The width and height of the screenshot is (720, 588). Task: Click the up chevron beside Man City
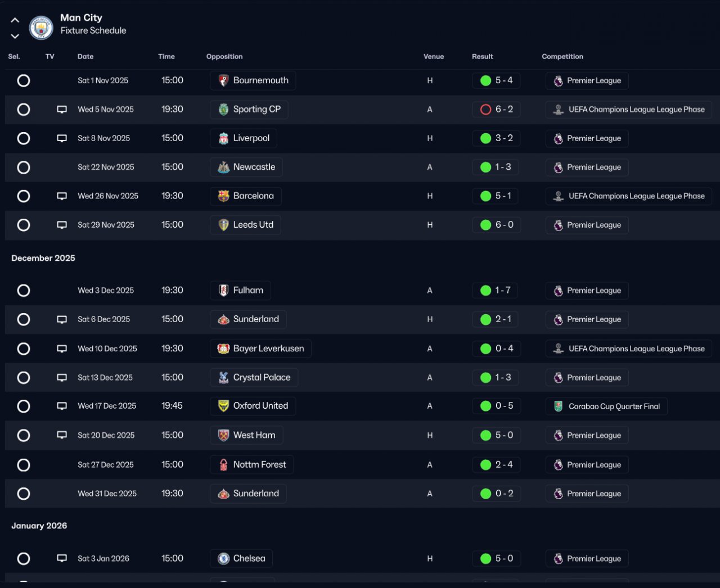tap(15, 20)
